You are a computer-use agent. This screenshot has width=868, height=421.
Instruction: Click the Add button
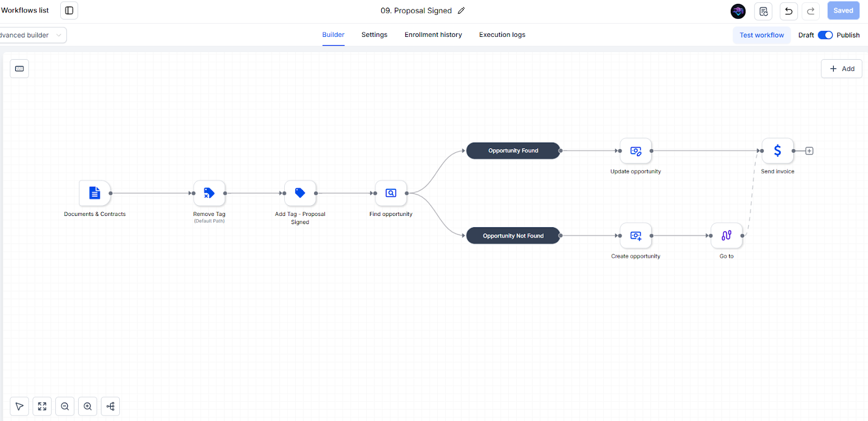841,69
